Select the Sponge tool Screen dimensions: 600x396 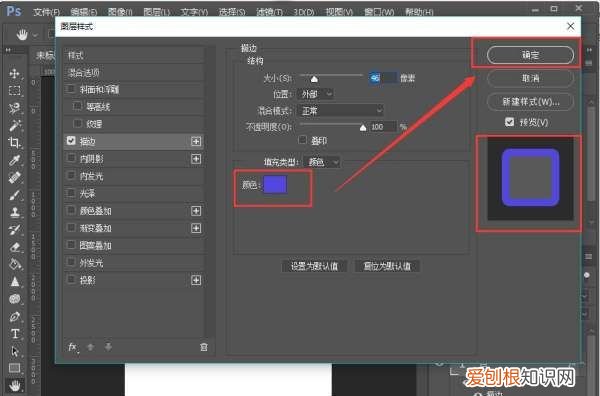coord(15,299)
